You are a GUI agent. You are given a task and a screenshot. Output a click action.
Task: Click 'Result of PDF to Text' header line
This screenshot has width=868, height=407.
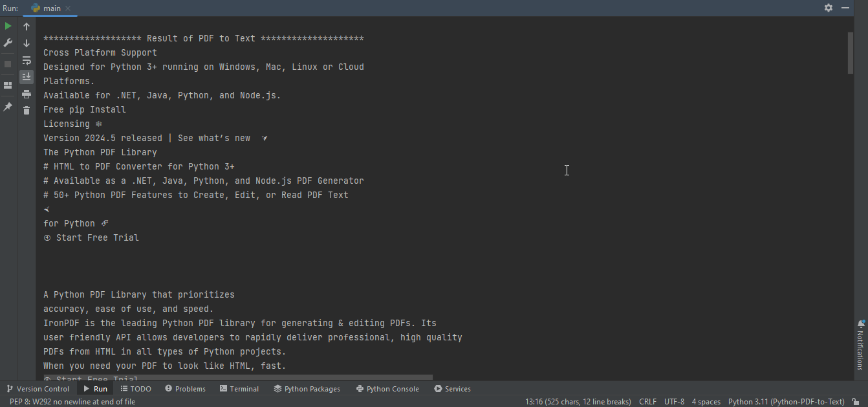pos(204,39)
